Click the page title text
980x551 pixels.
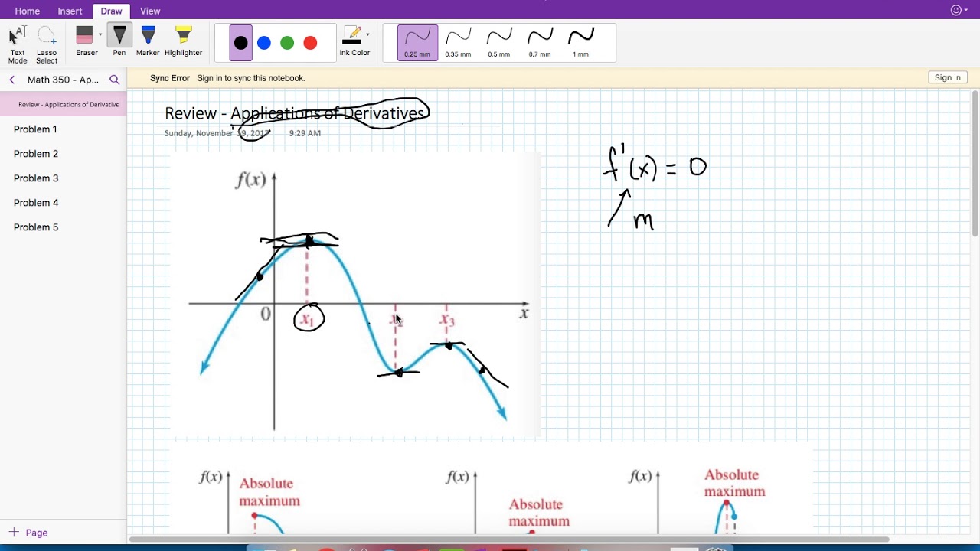coord(295,113)
